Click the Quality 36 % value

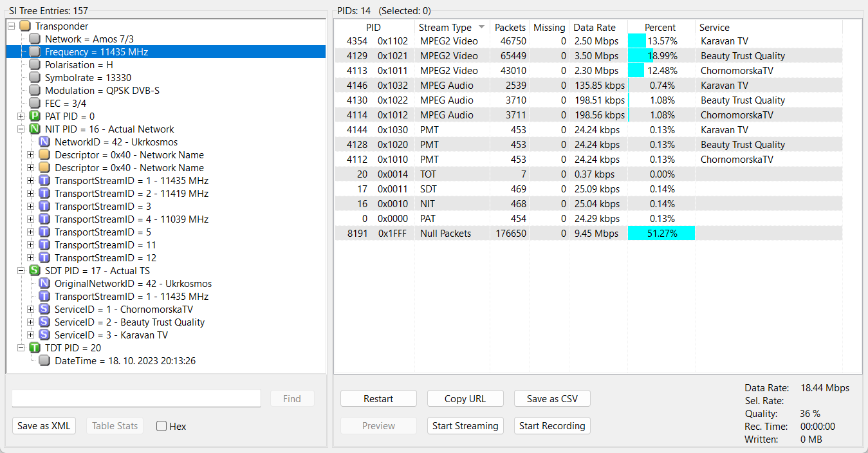[810, 414]
